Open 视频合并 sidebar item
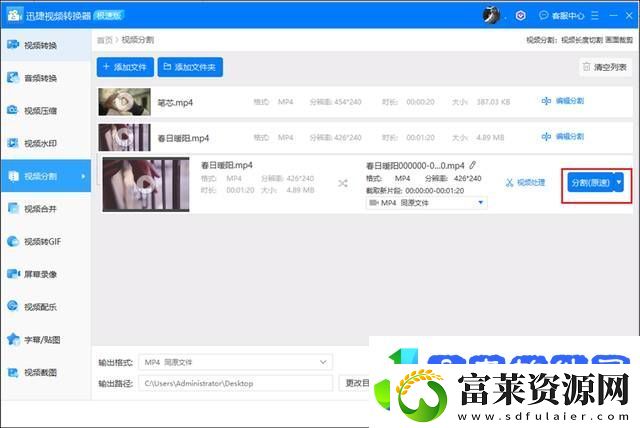 coord(45,208)
